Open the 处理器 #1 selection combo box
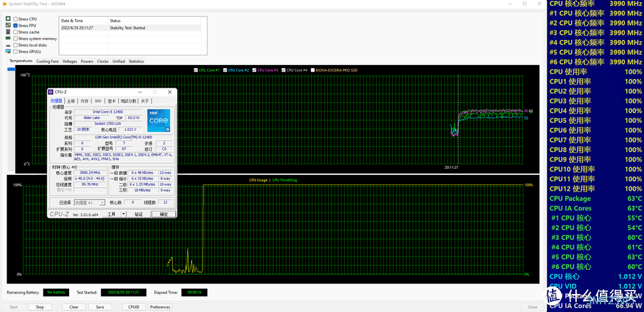Viewport: 644px width, 312px height. coord(89,203)
